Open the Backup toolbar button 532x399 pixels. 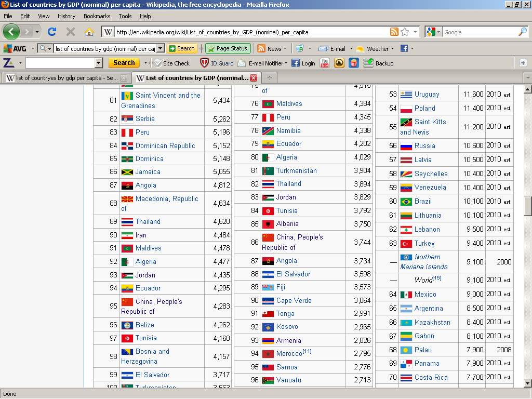coord(379,63)
